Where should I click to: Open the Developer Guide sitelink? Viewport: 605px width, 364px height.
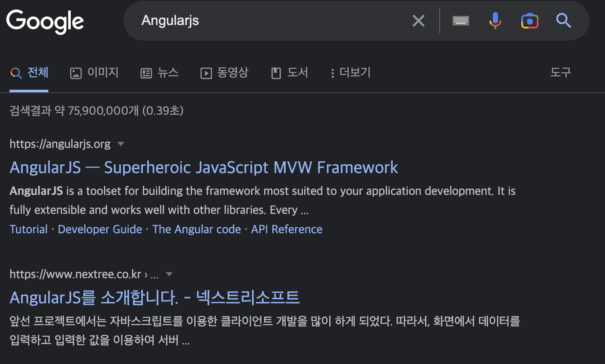point(100,229)
